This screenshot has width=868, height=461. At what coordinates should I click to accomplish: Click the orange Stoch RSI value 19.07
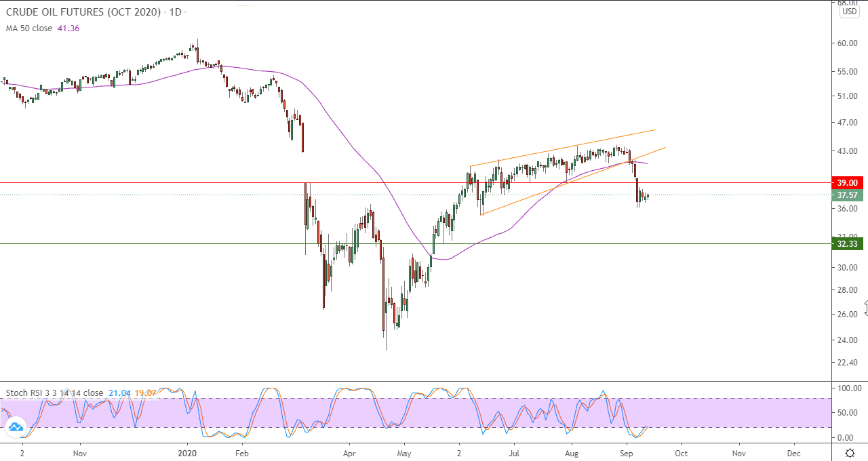click(x=146, y=393)
